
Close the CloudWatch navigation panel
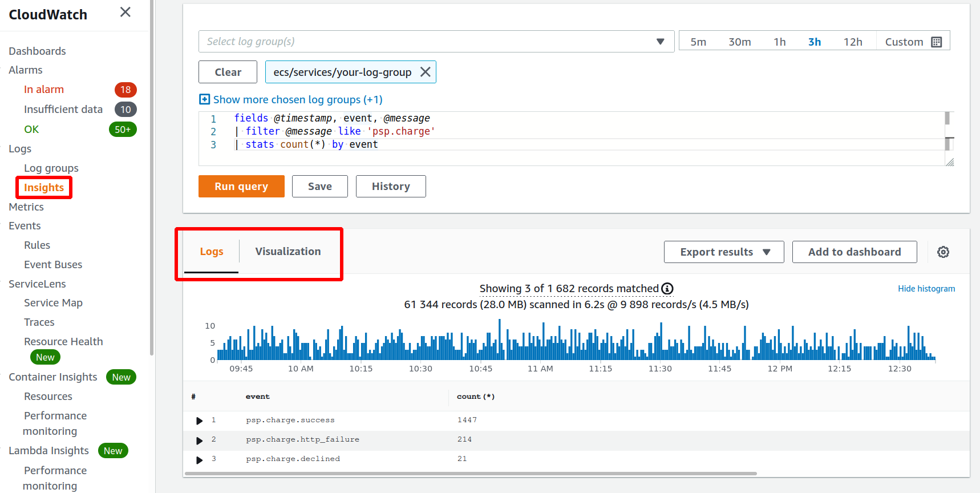coord(125,12)
